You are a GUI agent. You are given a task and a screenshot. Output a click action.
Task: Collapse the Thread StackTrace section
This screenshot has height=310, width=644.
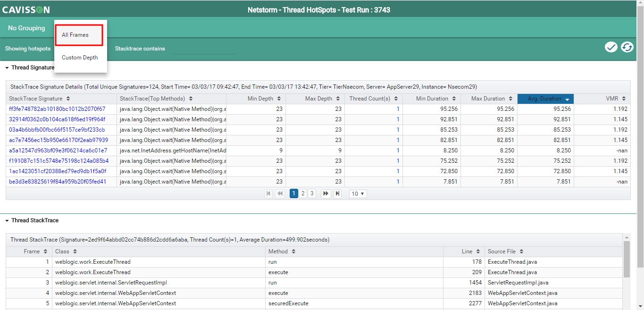pos(7,220)
